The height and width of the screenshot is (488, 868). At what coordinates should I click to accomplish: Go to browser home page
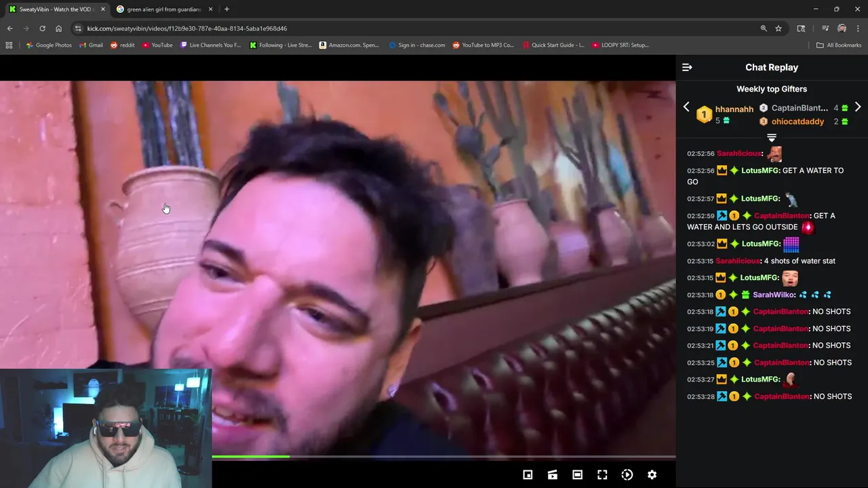pos(58,28)
